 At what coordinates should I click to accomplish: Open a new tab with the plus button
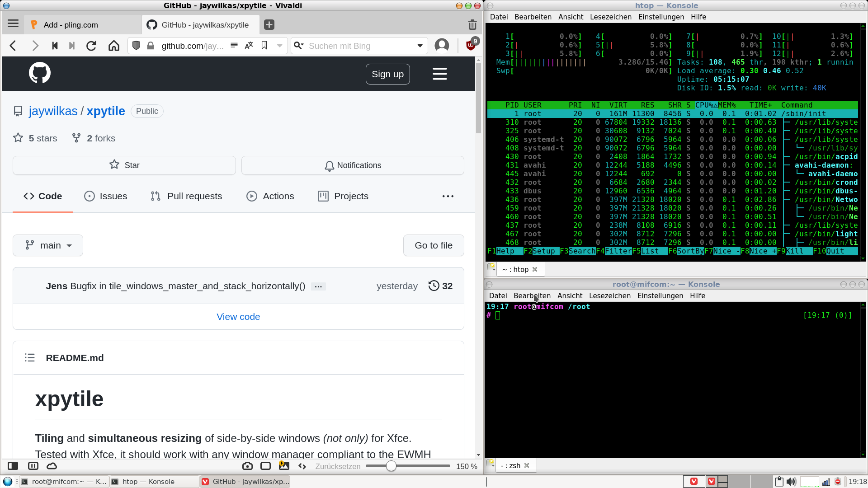(x=269, y=25)
